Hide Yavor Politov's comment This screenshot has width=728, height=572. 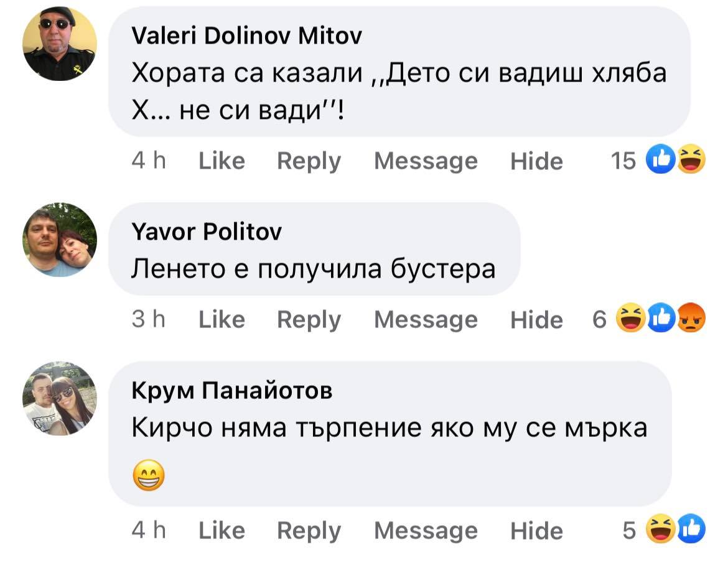pyautogui.click(x=536, y=320)
